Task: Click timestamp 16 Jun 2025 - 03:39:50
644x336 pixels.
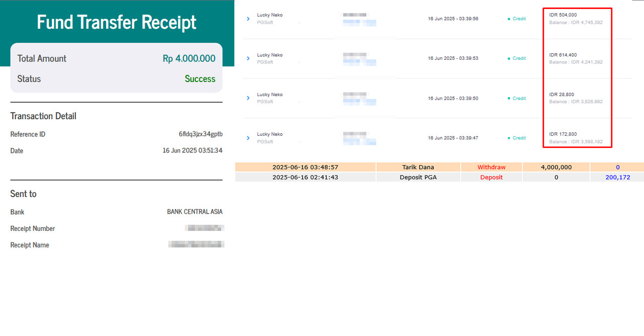Action: pos(453,98)
